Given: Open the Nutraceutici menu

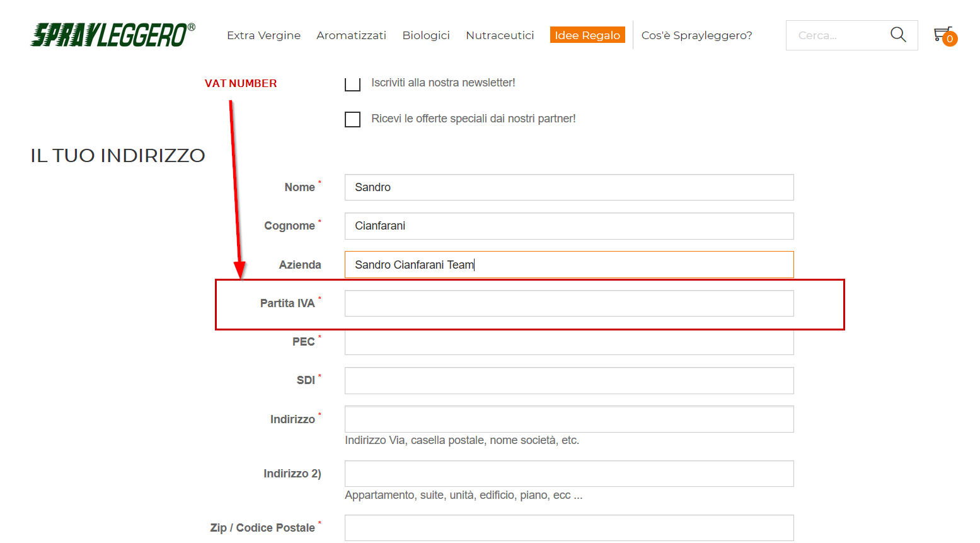Looking at the screenshot, I should tap(500, 35).
